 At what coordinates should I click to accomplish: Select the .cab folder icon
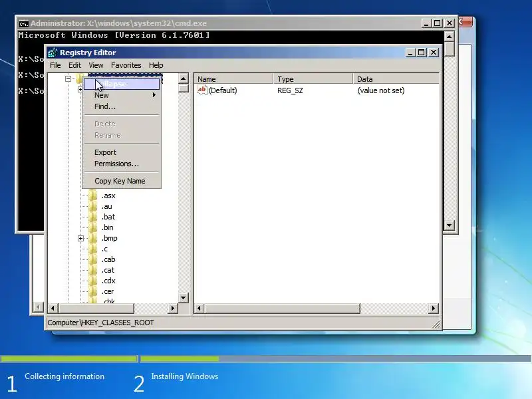click(x=93, y=259)
